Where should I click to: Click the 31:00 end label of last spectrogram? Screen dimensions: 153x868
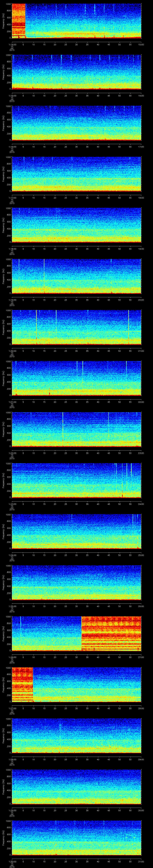(x=141, y=861)
